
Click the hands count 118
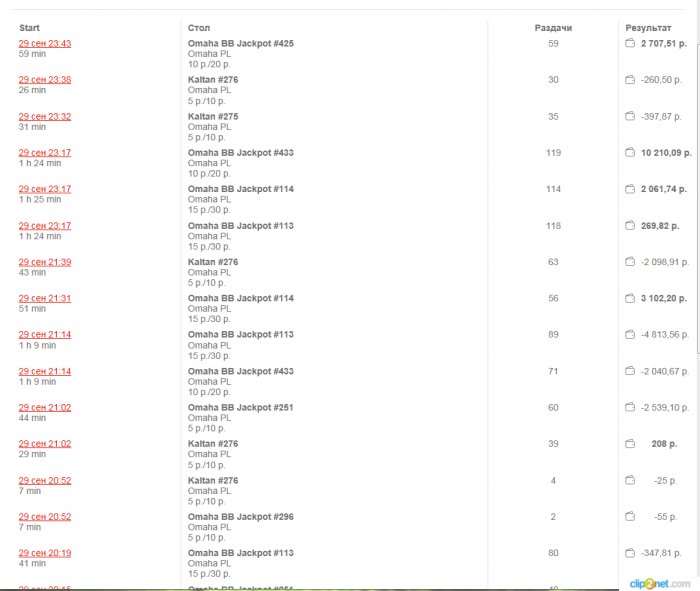(553, 225)
